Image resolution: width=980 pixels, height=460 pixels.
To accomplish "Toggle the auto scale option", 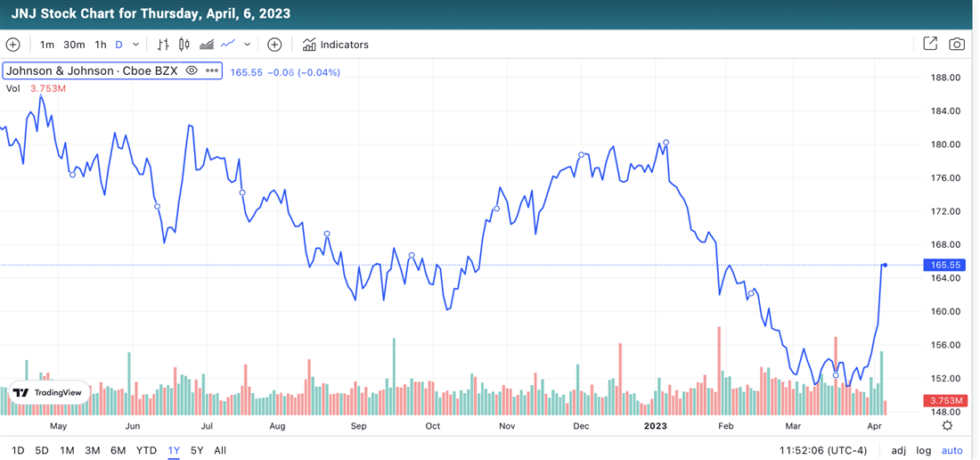I will (x=951, y=450).
